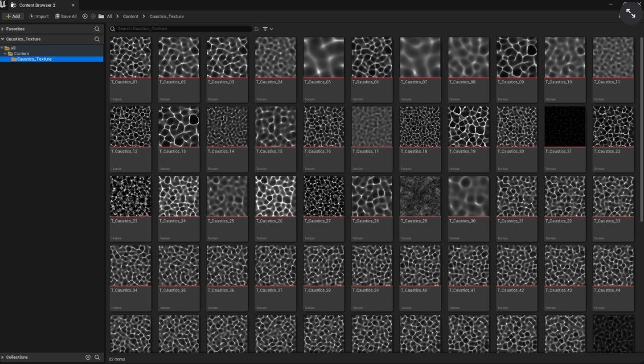Close the Content Browser 2 tab

coord(73,5)
